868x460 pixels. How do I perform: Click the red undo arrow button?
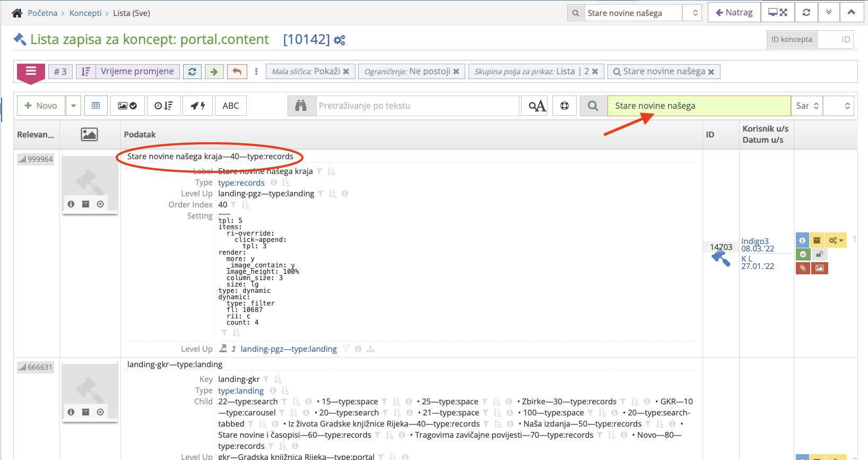coord(237,72)
